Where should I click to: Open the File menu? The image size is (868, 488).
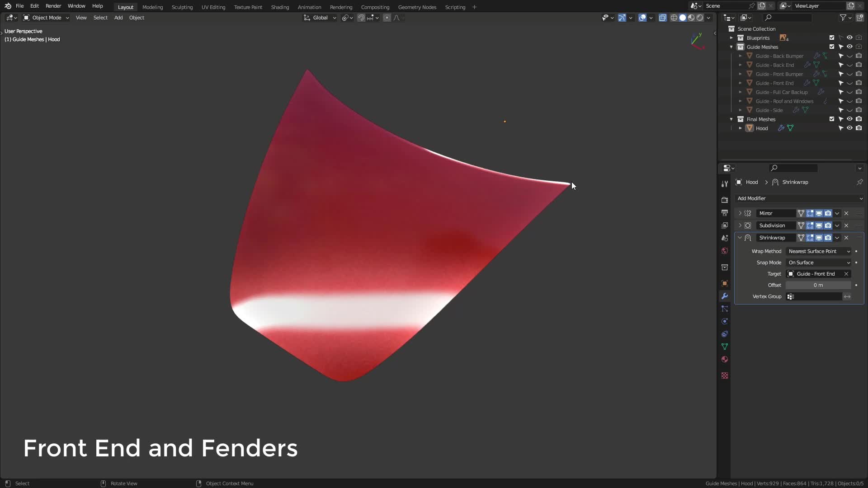point(19,6)
